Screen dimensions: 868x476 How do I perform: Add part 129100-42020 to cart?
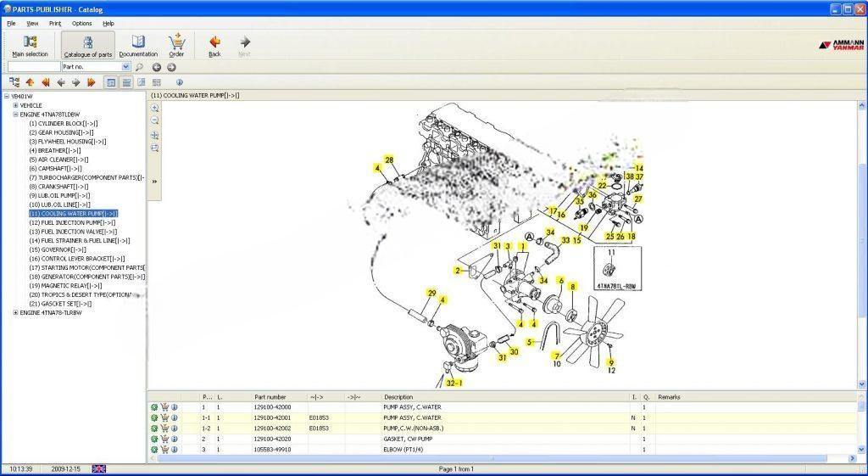click(x=164, y=440)
